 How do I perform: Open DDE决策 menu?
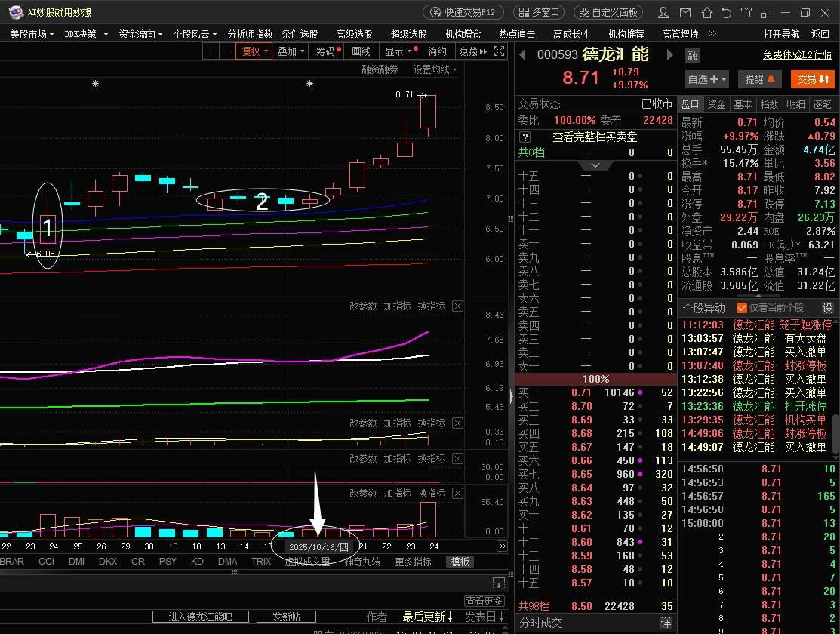[x=86, y=34]
